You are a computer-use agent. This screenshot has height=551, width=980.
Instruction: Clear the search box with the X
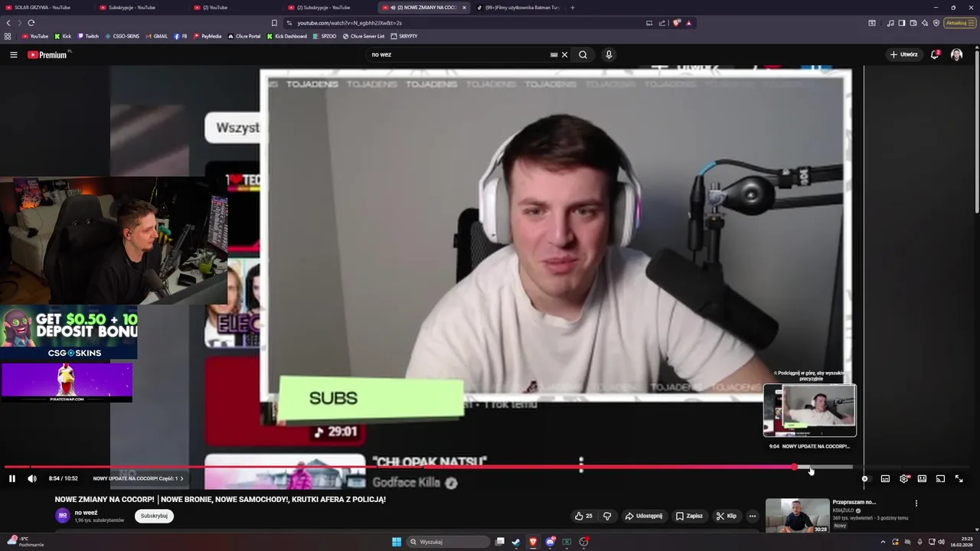[x=564, y=54]
